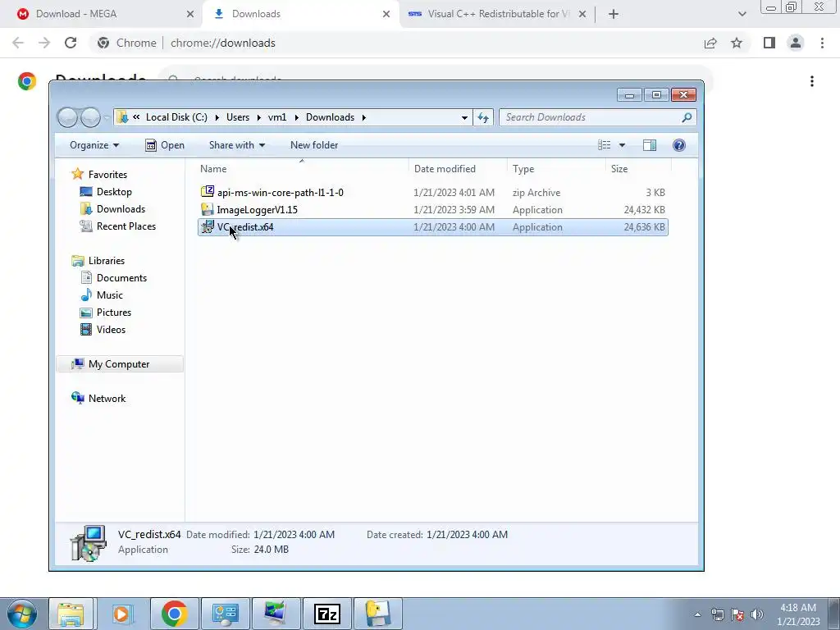Open the view options dropdown arrow

622,145
